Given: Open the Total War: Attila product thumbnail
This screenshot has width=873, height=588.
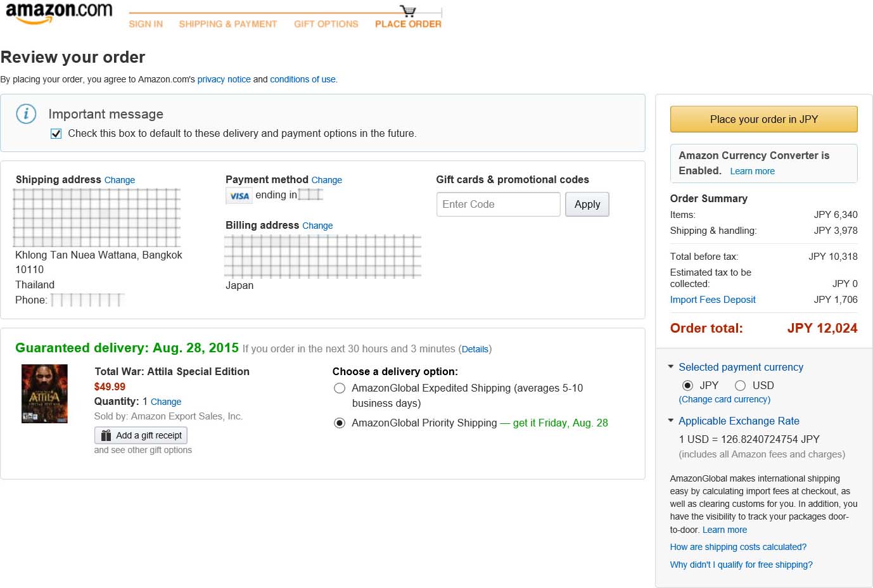Looking at the screenshot, I should click(x=44, y=393).
